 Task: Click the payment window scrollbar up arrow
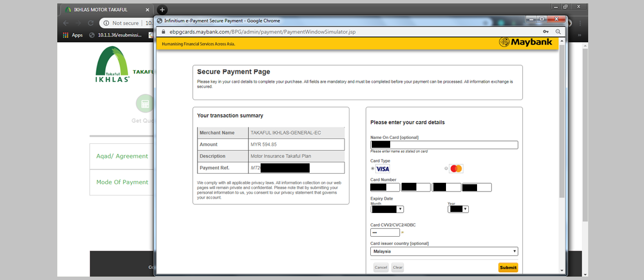562,40
